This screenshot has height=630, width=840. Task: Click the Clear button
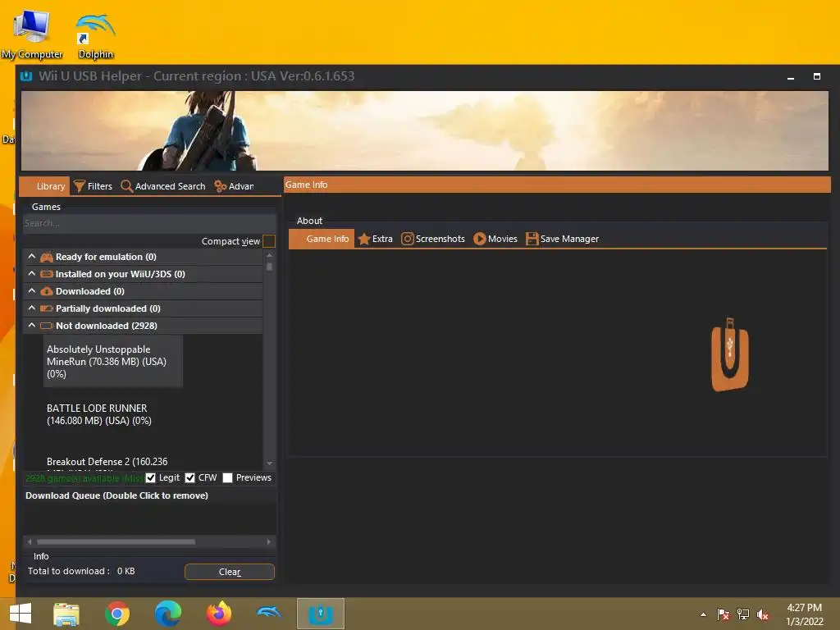click(230, 572)
